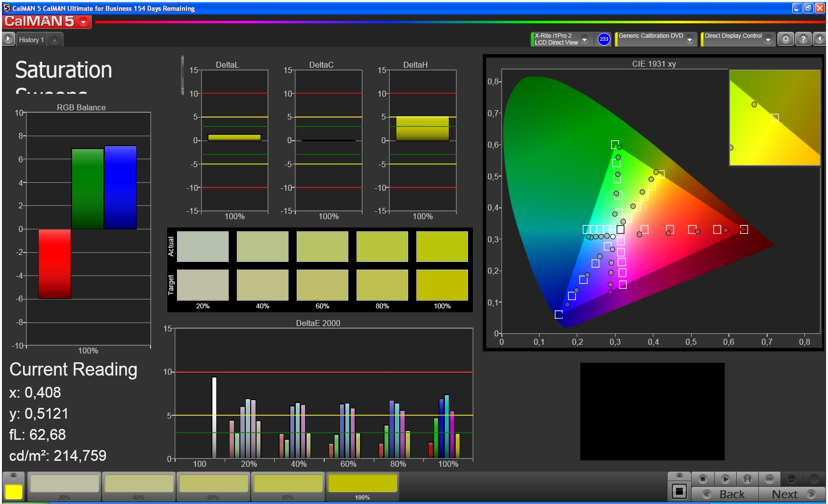Expand the X-Rite i1Pro 2 meter dropdown
The image size is (828, 504).
584,39
